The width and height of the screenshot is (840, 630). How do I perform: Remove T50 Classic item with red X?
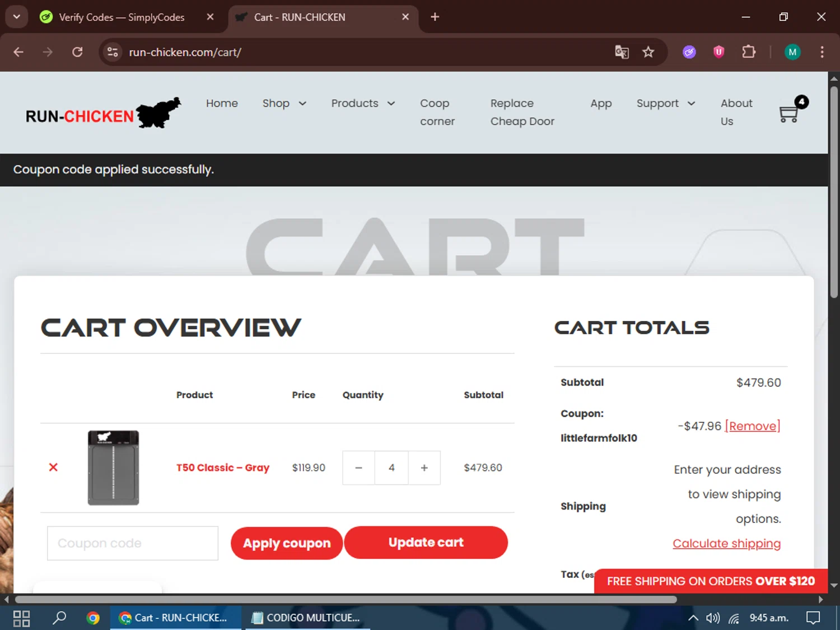pos(53,467)
